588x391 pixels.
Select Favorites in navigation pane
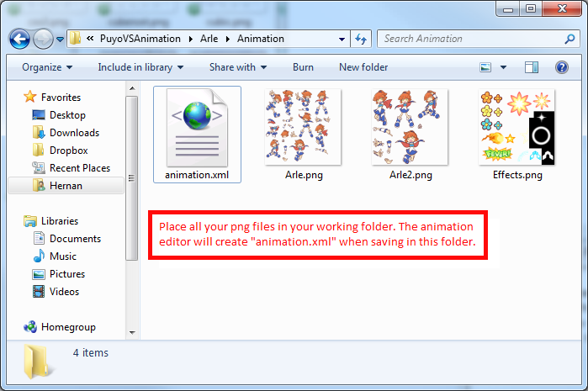point(61,98)
